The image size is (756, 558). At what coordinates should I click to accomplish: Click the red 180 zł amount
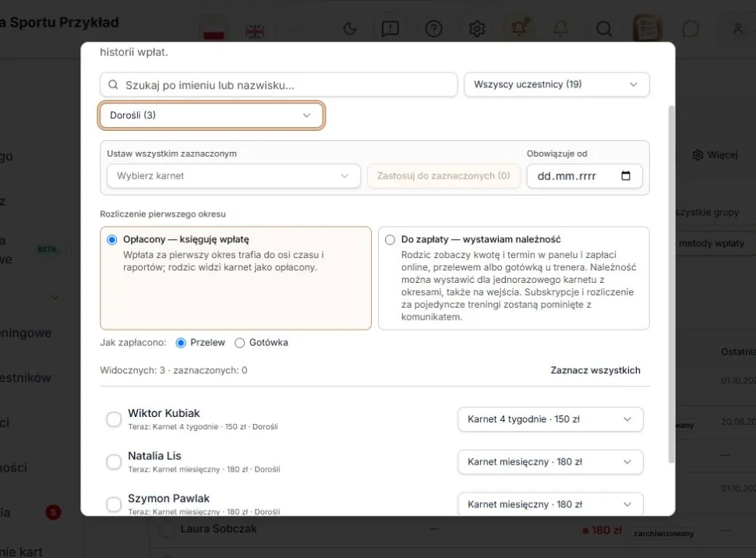click(602, 530)
